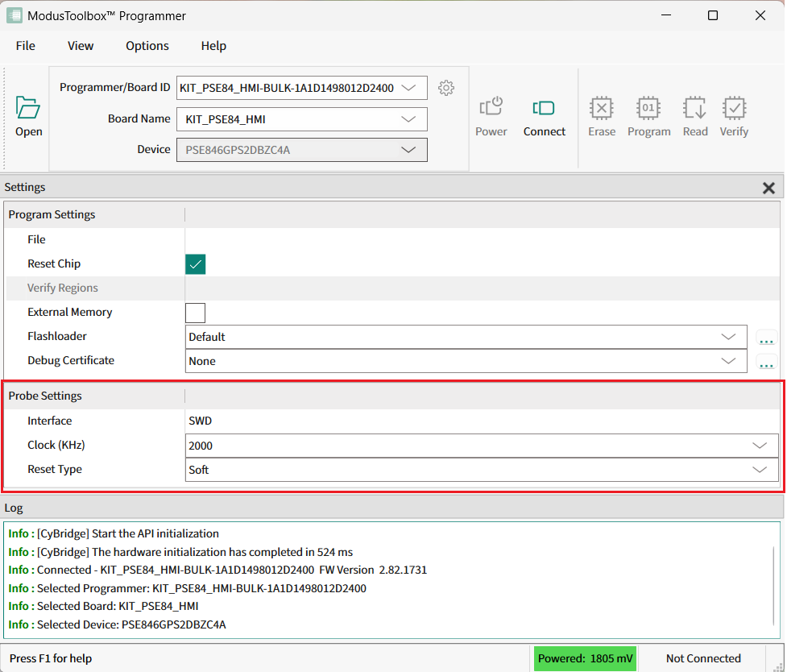Click the Erase chip icon
Screen dimensions: 787x672
[x=601, y=107]
